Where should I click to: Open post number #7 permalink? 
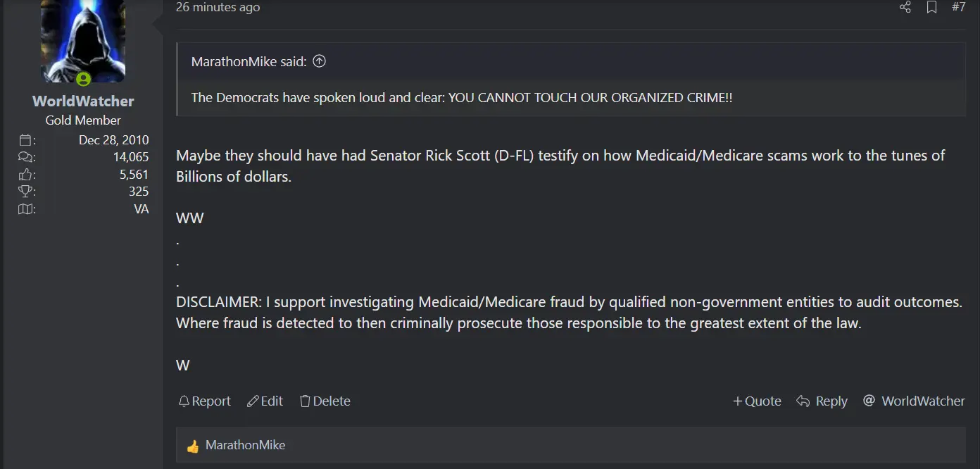pyautogui.click(x=958, y=7)
